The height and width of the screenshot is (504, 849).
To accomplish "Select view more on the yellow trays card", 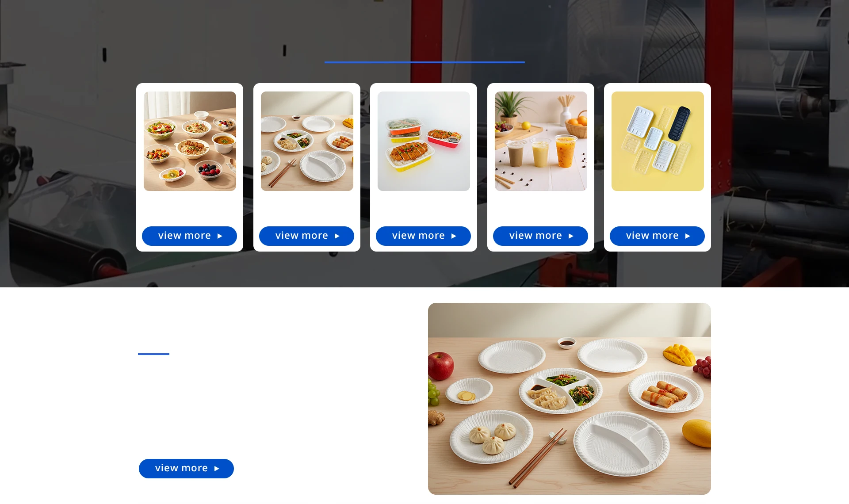I will pos(657,236).
